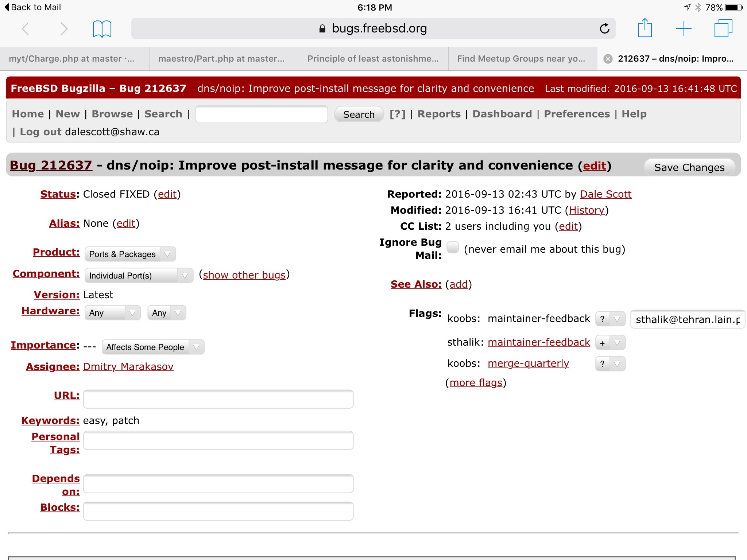This screenshot has width=747, height=560.
Task: Show more flags
Action: point(476,382)
